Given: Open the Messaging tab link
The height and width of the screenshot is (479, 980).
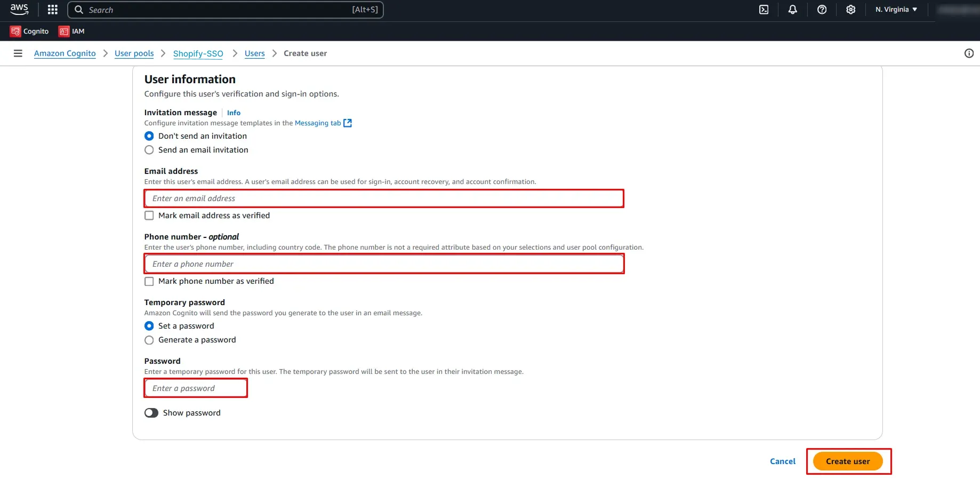Looking at the screenshot, I should coord(318,123).
